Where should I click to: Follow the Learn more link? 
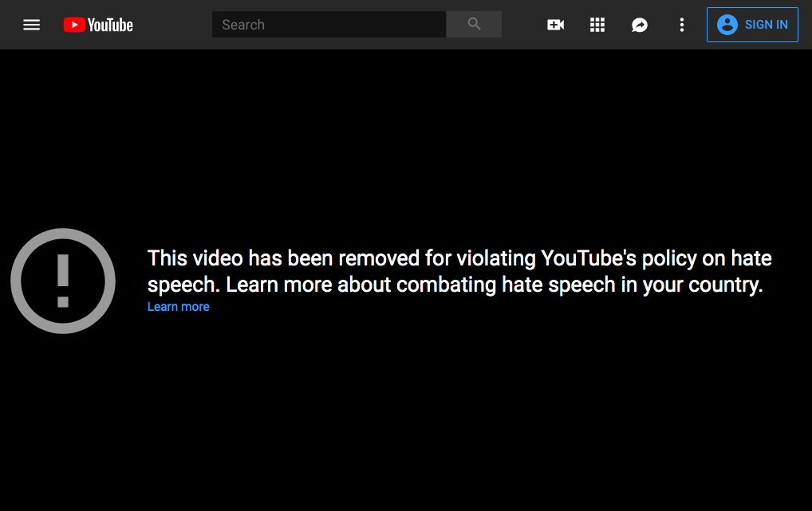[x=178, y=306]
